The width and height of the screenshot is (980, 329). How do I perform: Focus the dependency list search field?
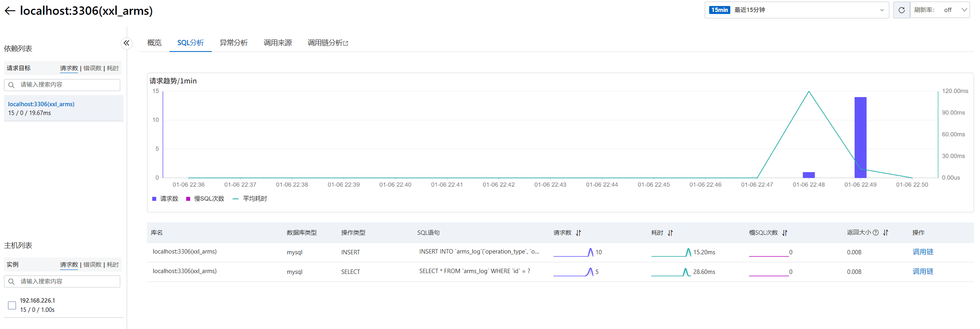(62, 85)
